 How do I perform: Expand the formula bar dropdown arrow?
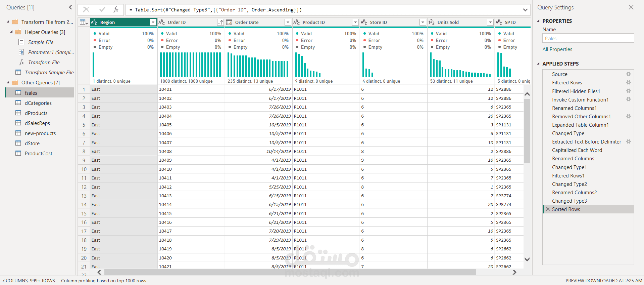click(525, 10)
